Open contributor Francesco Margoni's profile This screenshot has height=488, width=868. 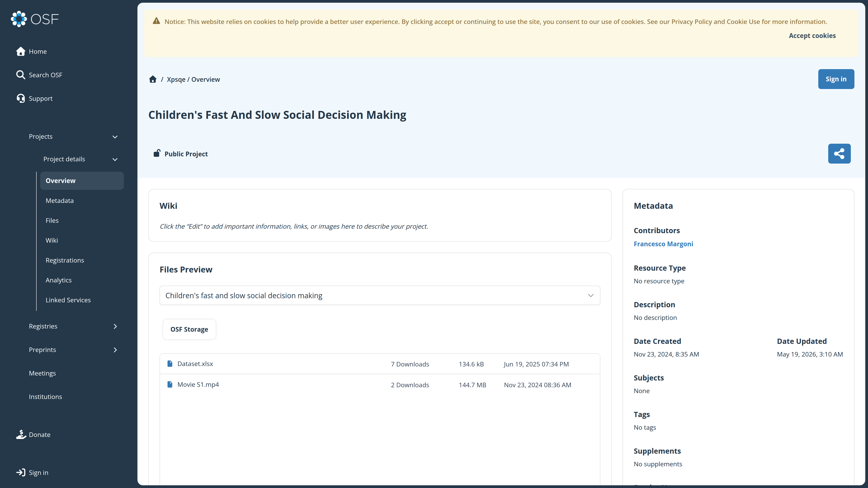663,244
